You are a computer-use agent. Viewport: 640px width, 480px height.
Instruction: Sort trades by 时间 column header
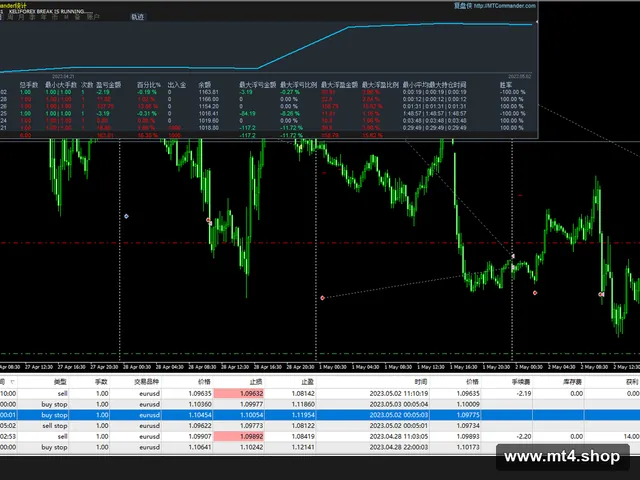(421, 382)
